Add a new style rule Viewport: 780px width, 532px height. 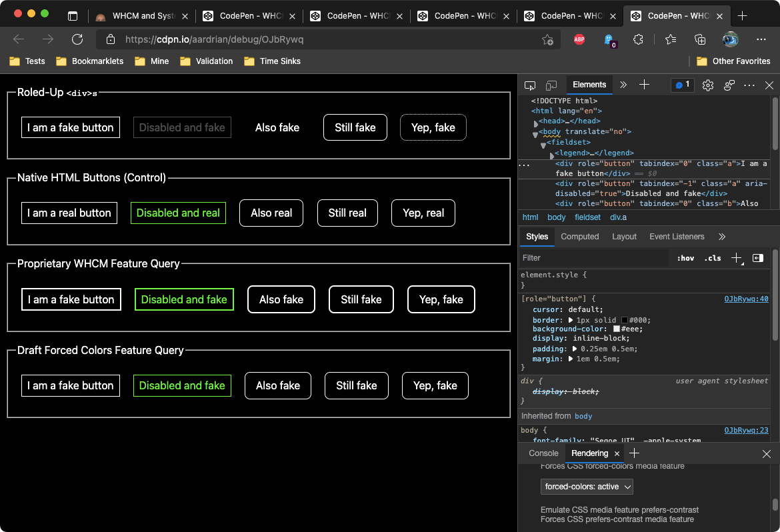click(737, 258)
